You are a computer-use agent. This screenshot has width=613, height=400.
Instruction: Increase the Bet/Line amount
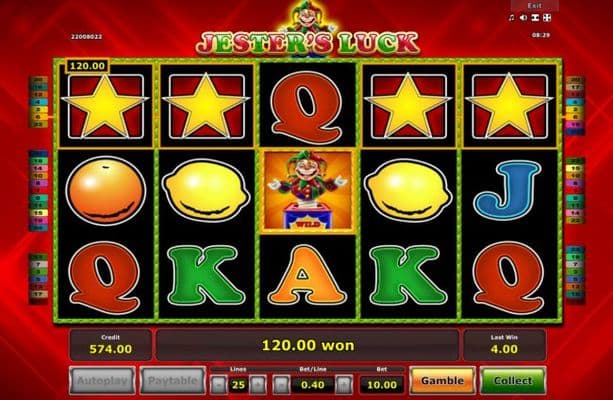click(344, 385)
